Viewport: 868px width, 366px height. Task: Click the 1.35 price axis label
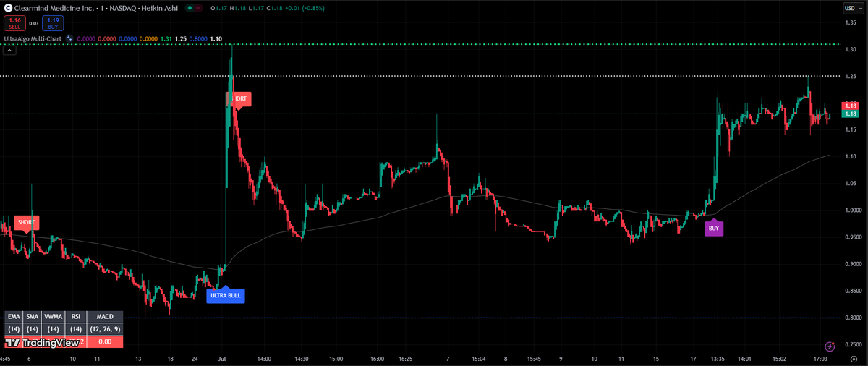click(851, 22)
